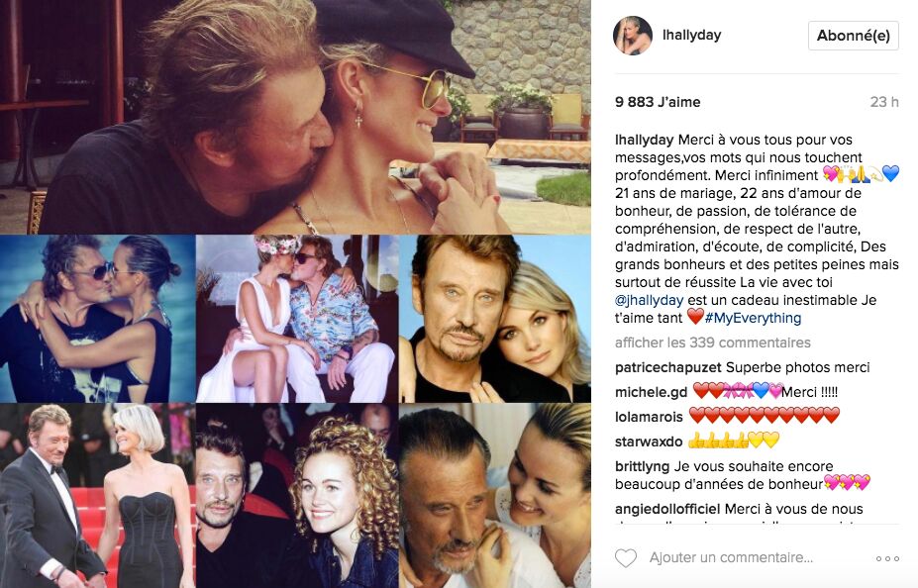The image size is (918, 588).
Task: Open brittlyng commenter profile
Action: tap(642, 466)
